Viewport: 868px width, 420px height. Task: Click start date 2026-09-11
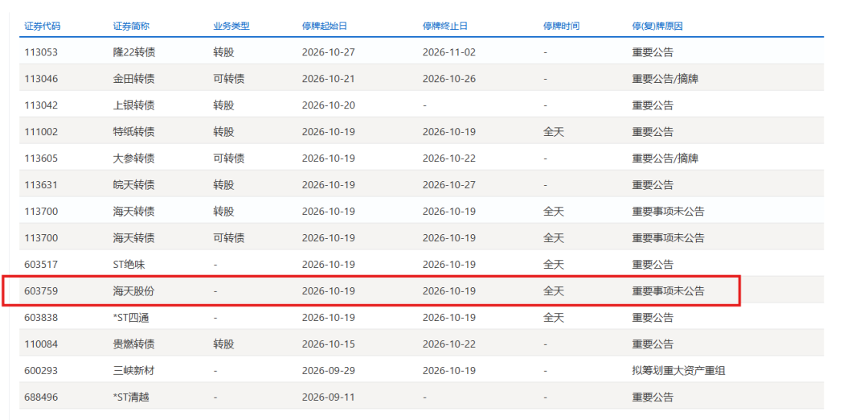pos(328,397)
